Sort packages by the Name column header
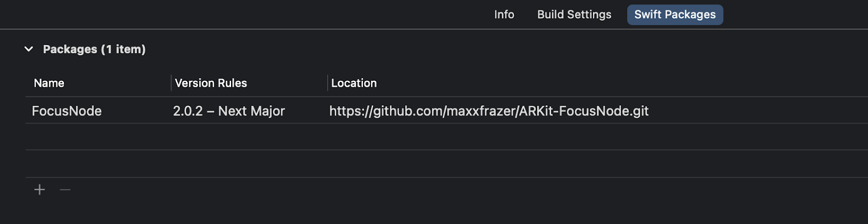 tap(49, 83)
